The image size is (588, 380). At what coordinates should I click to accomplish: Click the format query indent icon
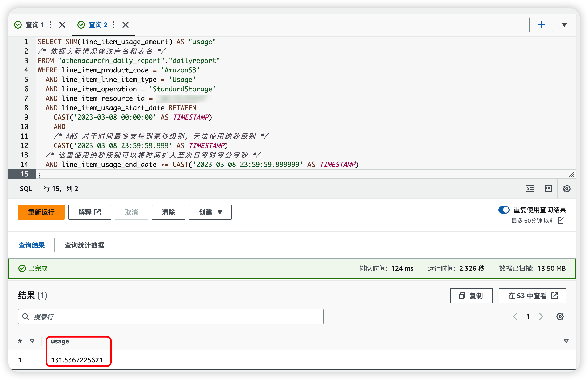(x=530, y=189)
